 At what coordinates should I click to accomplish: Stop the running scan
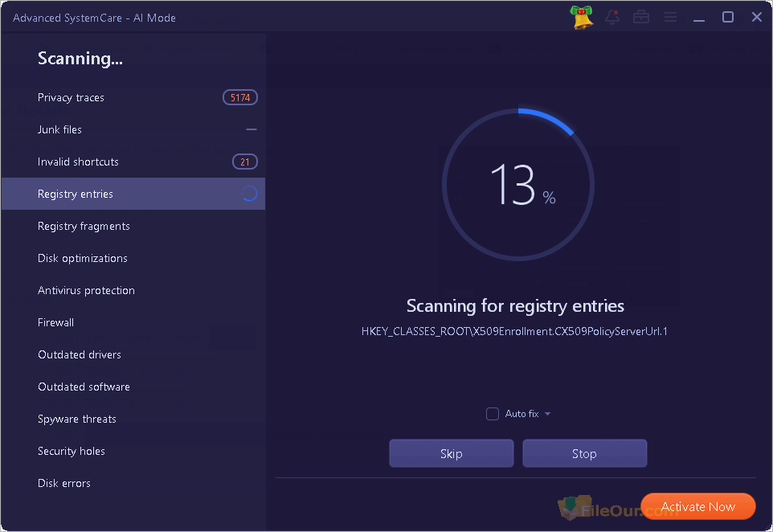585,453
